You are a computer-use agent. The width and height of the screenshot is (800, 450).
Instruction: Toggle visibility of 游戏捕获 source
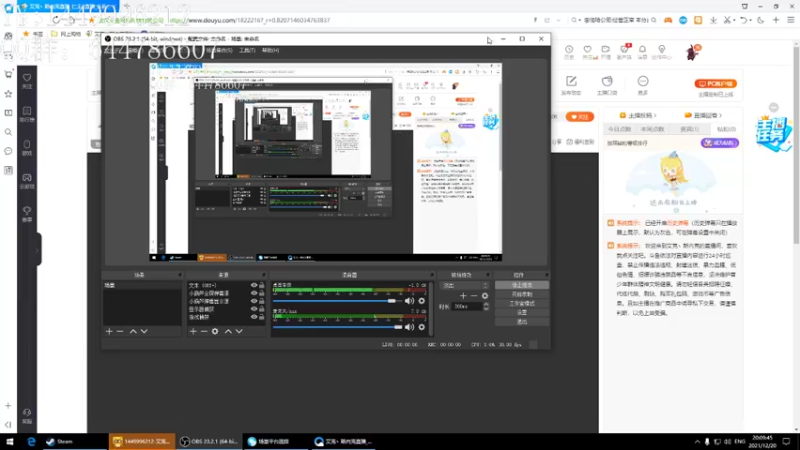(254, 317)
